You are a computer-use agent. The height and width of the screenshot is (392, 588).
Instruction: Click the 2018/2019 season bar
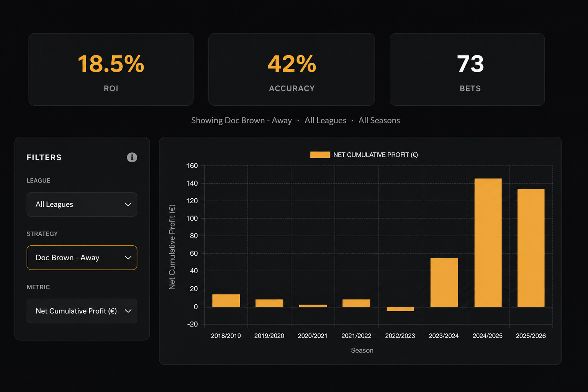click(x=226, y=301)
